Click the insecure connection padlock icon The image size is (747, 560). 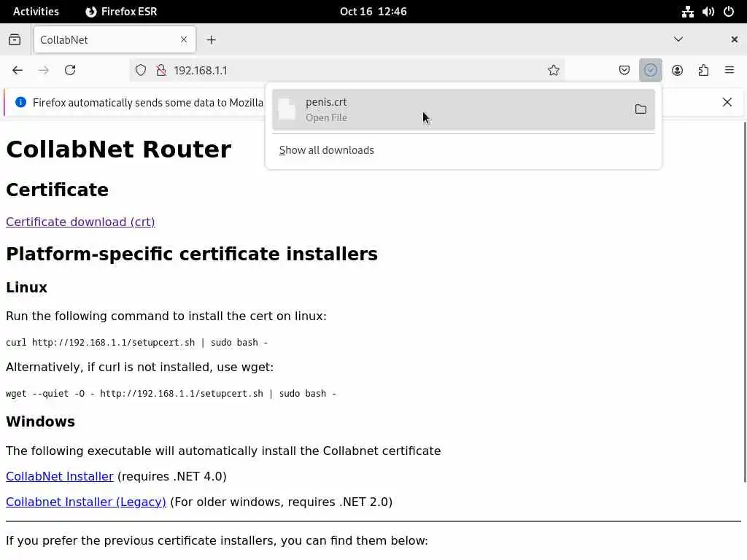click(x=161, y=71)
